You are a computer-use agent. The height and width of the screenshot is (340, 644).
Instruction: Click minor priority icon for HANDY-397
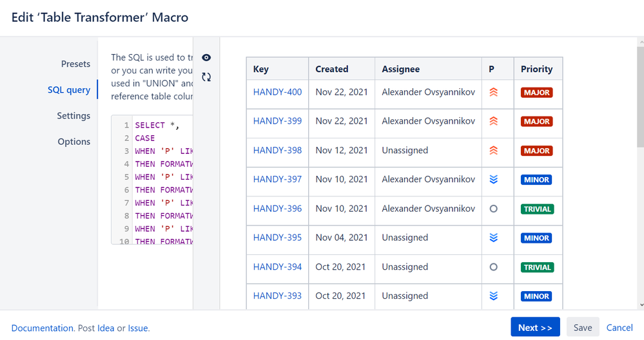point(494,180)
